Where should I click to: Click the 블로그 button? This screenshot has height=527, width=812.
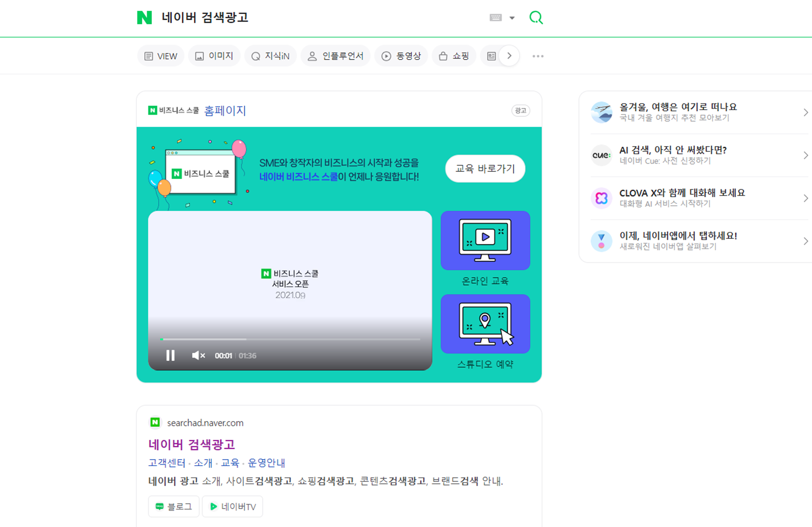[174, 507]
